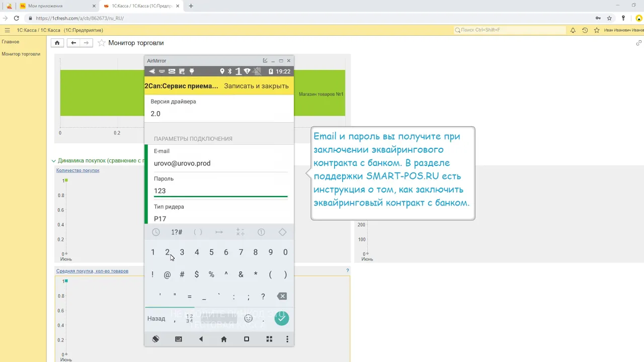Toggle screen rotation in AirMirror bar
Image resolution: width=644 pixels, height=362 pixels.
click(155, 339)
